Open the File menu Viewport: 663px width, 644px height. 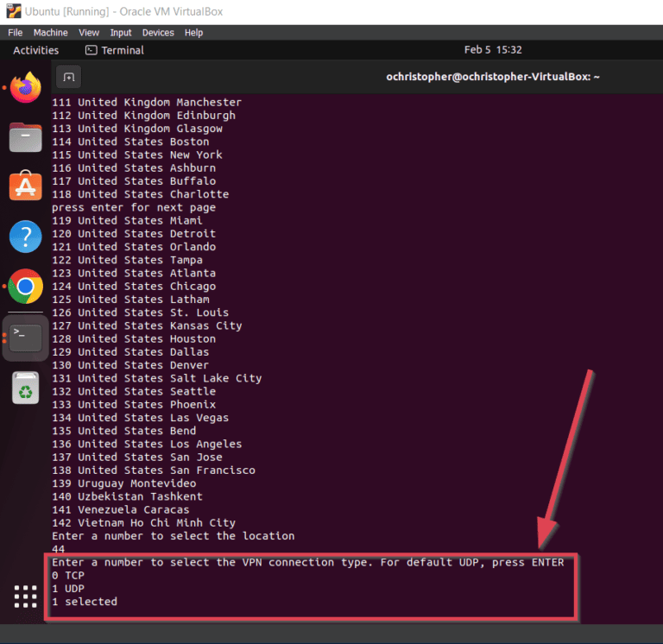[x=16, y=33]
